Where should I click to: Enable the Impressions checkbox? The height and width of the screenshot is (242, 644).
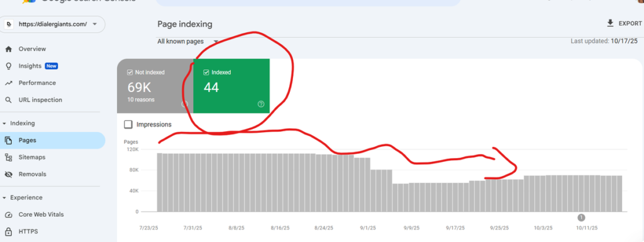pyautogui.click(x=128, y=124)
